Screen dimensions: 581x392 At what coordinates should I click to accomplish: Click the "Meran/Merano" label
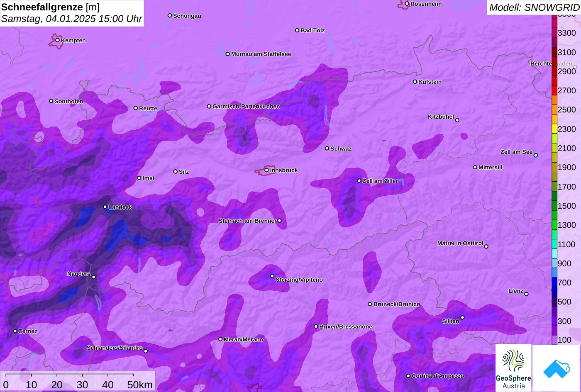point(244,339)
